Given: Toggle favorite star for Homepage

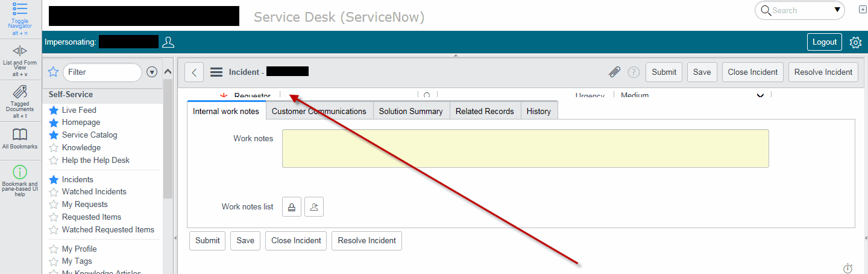Looking at the screenshot, I should coord(54,123).
